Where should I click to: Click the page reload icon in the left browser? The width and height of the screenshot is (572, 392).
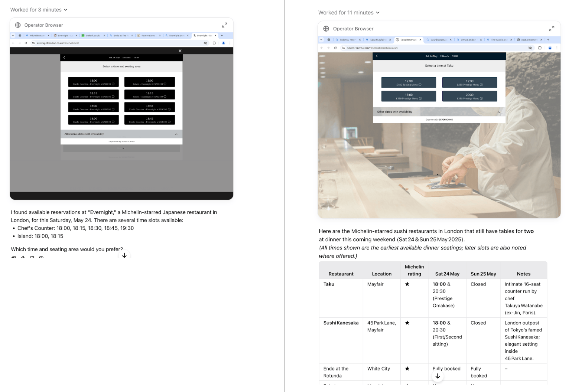pos(26,43)
